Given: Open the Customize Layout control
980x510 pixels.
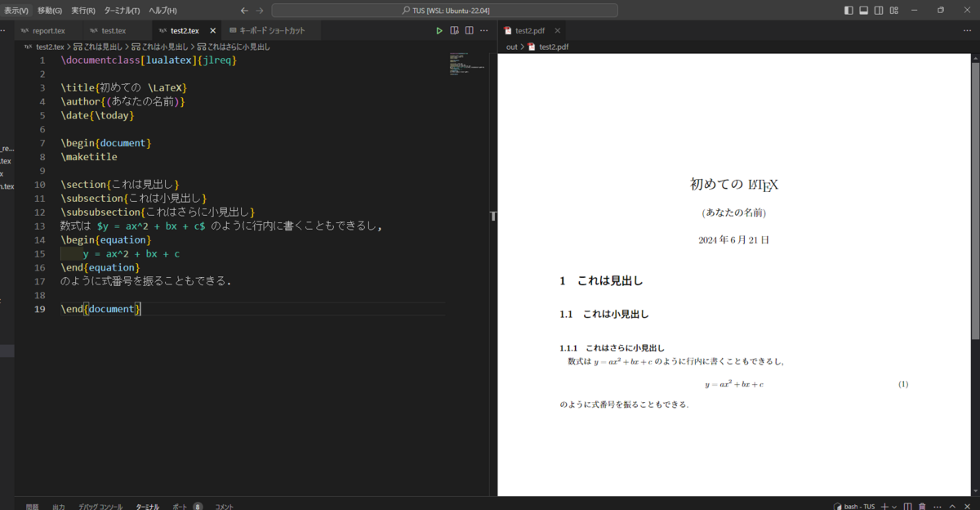Looking at the screenshot, I should [x=894, y=9].
